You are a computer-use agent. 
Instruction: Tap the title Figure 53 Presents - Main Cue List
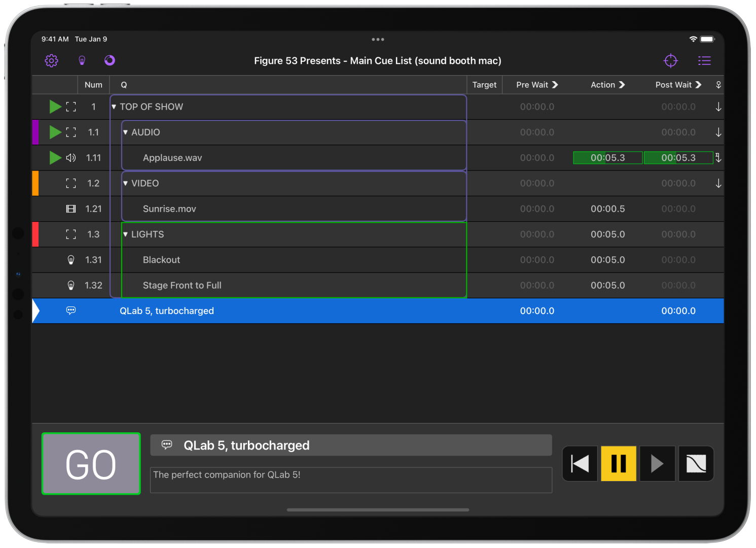(378, 61)
